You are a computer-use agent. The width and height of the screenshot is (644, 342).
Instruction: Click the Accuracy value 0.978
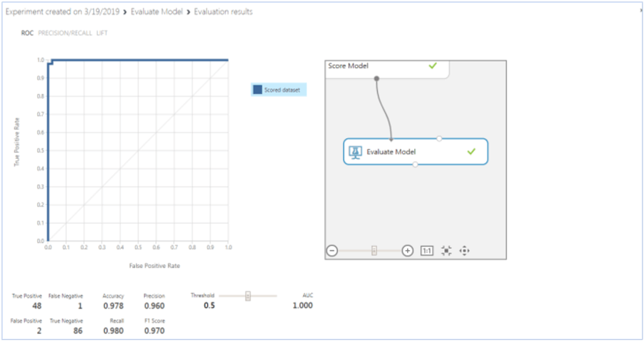pyautogui.click(x=113, y=306)
